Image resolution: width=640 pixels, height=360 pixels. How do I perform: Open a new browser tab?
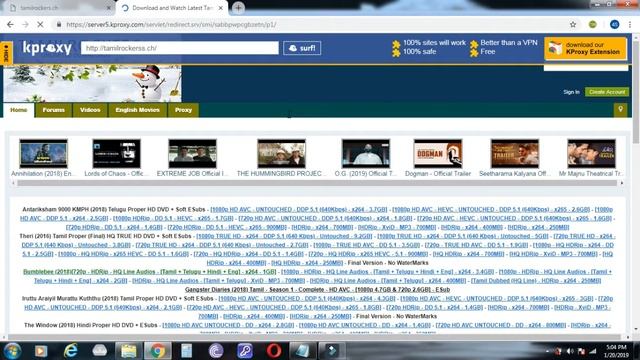(238, 8)
